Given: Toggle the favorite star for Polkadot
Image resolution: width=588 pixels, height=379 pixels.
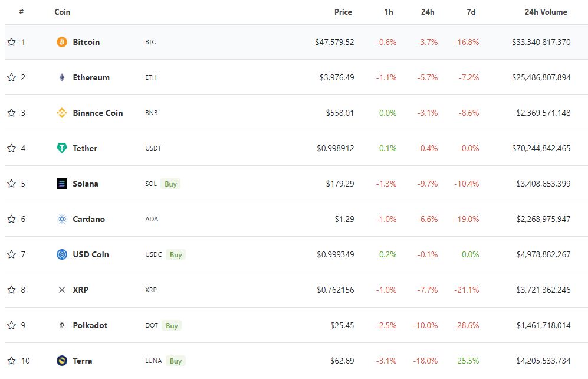Looking at the screenshot, I should click(x=12, y=325).
